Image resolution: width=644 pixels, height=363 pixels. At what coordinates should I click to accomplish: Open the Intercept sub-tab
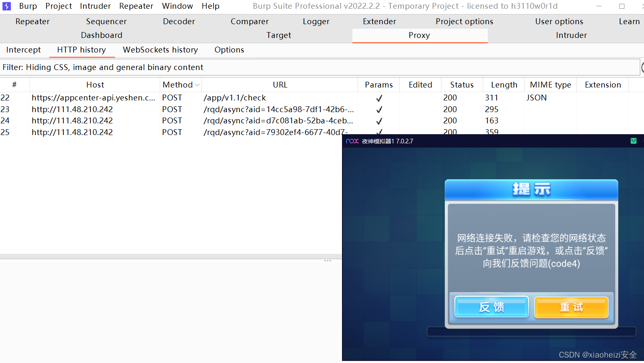(x=23, y=50)
